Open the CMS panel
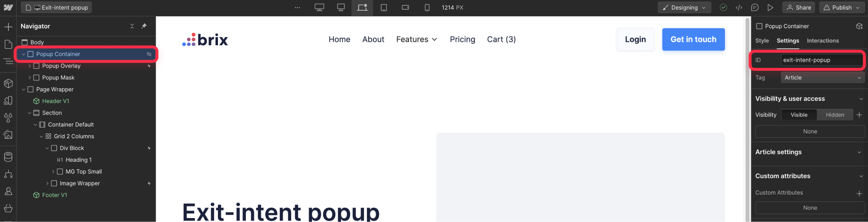 point(8,157)
